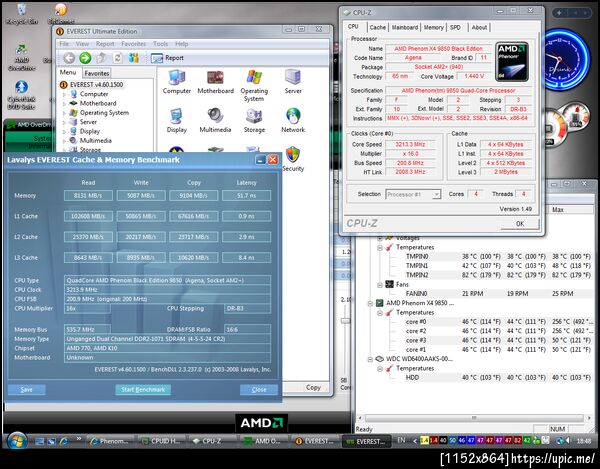Click OK button in CPU-Z
600x469 pixels.
tap(520, 224)
